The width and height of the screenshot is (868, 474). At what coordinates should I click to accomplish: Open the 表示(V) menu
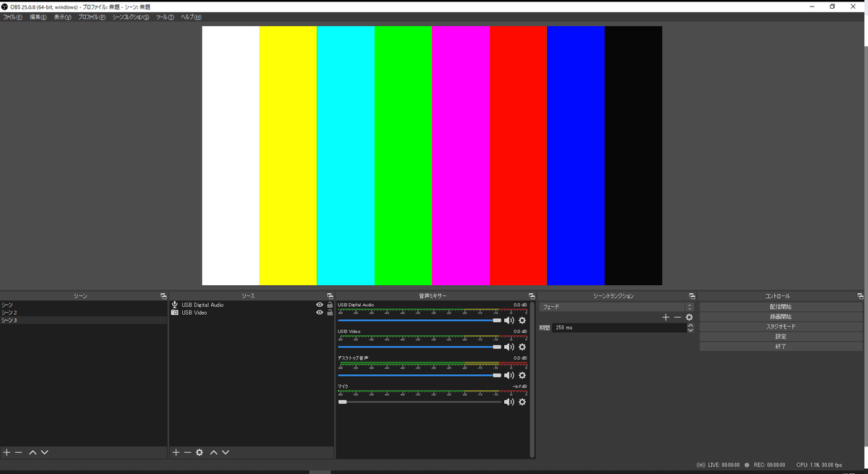63,17
